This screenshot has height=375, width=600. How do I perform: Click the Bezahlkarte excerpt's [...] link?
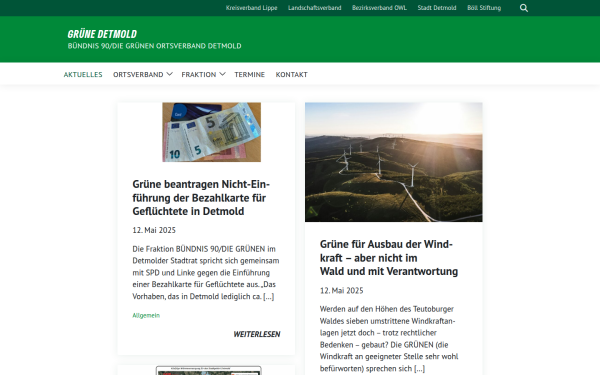click(269, 297)
